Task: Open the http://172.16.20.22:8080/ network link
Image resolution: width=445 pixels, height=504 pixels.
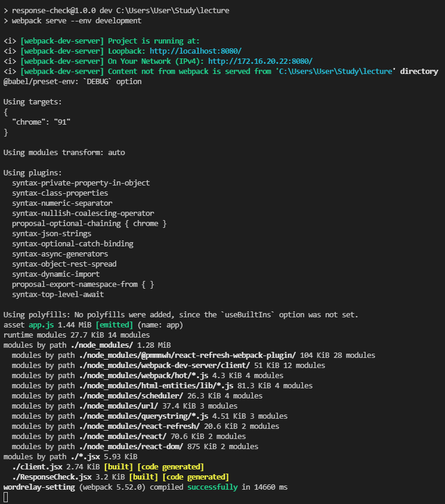Action: [260, 61]
